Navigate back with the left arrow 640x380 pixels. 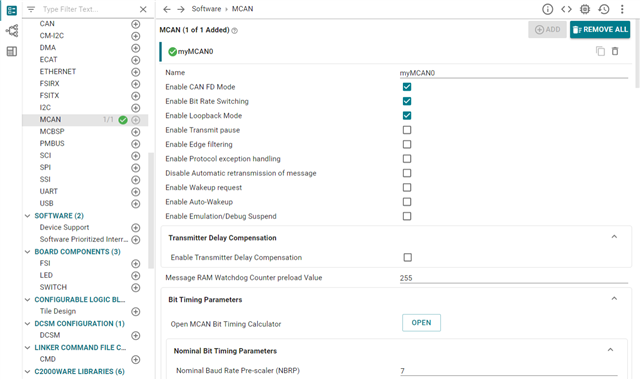pos(167,9)
